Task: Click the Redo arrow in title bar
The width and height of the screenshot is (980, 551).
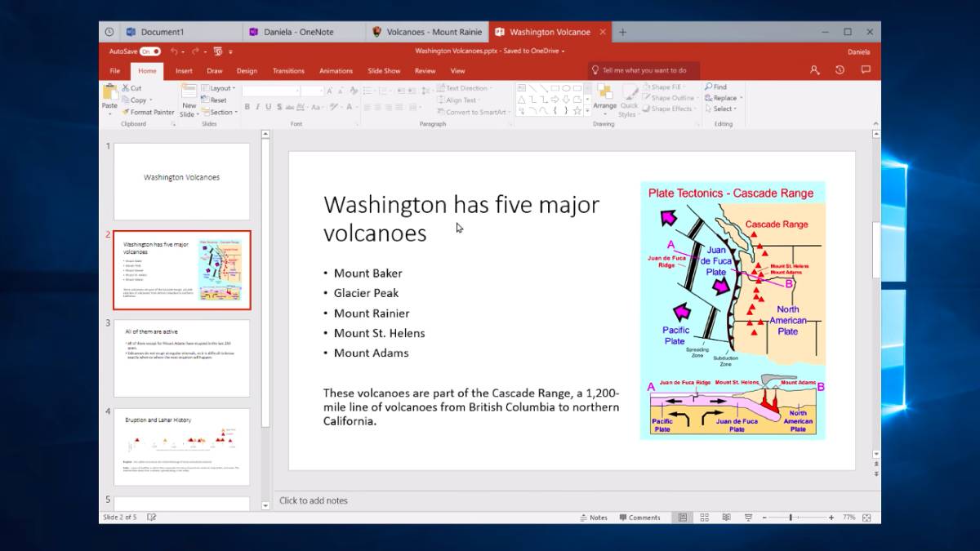Action: pos(195,51)
